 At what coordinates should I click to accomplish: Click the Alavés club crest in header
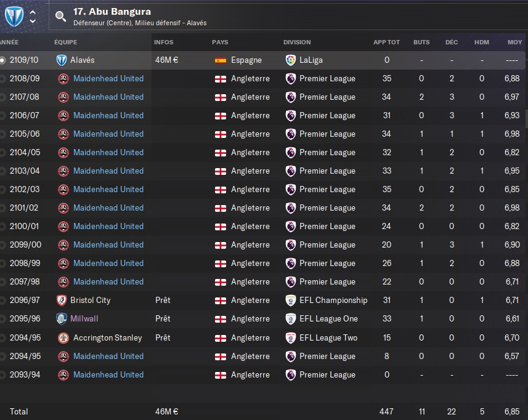point(14,16)
